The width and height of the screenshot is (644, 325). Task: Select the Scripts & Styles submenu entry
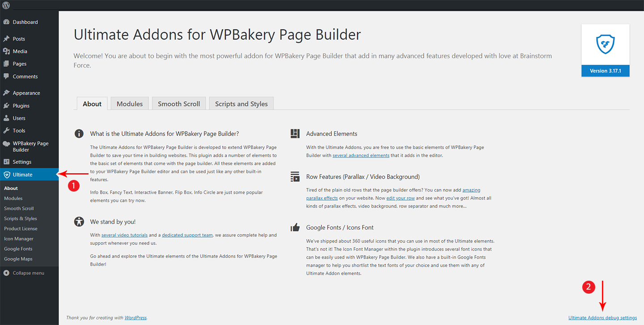pyautogui.click(x=21, y=218)
